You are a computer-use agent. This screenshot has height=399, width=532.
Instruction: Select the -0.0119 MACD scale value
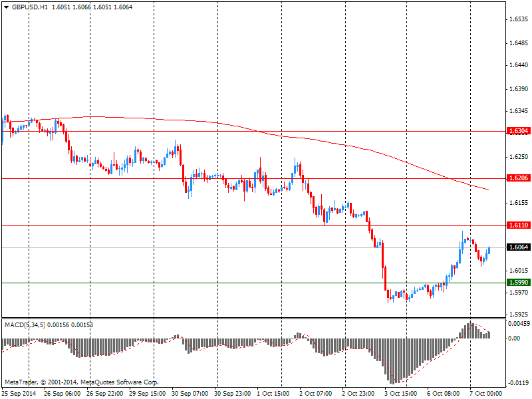pos(519,383)
